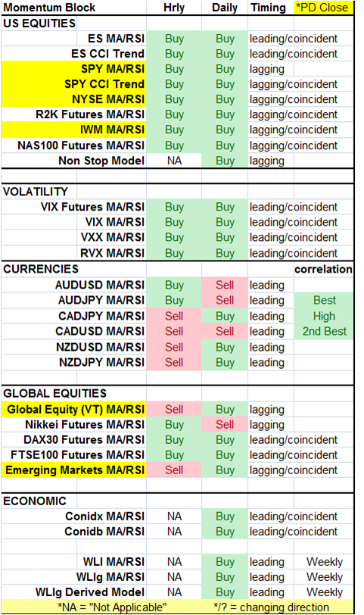Click the yellow *PD Close header cell
The width and height of the screenshot is (364, 615).
click(323, 8)
